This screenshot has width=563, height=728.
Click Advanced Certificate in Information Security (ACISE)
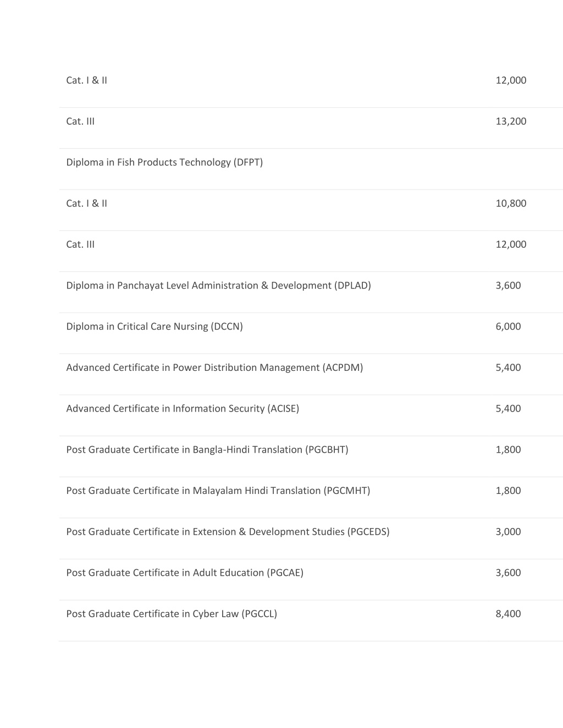(x=183, y=409)
